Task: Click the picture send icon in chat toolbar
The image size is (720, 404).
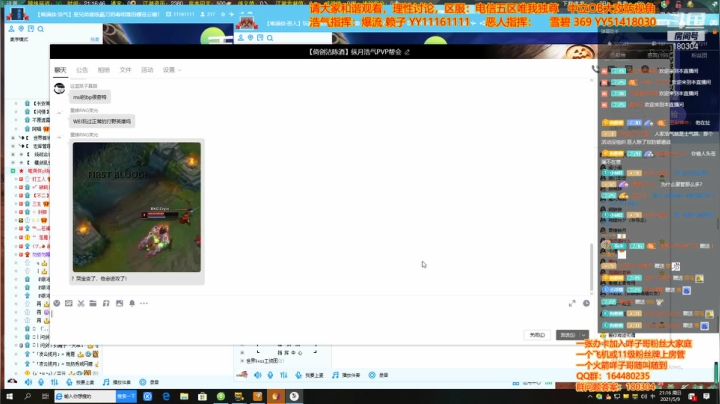Action: (119, 303)
